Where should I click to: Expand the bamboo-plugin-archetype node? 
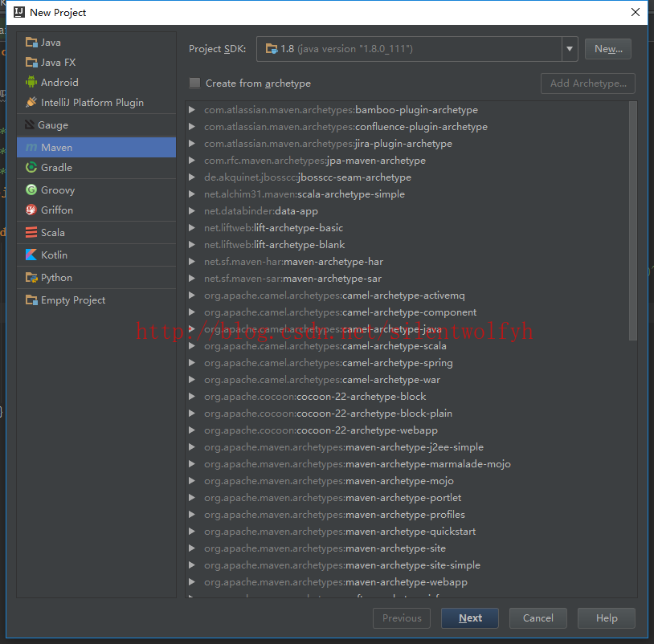[x=192, y=110]
